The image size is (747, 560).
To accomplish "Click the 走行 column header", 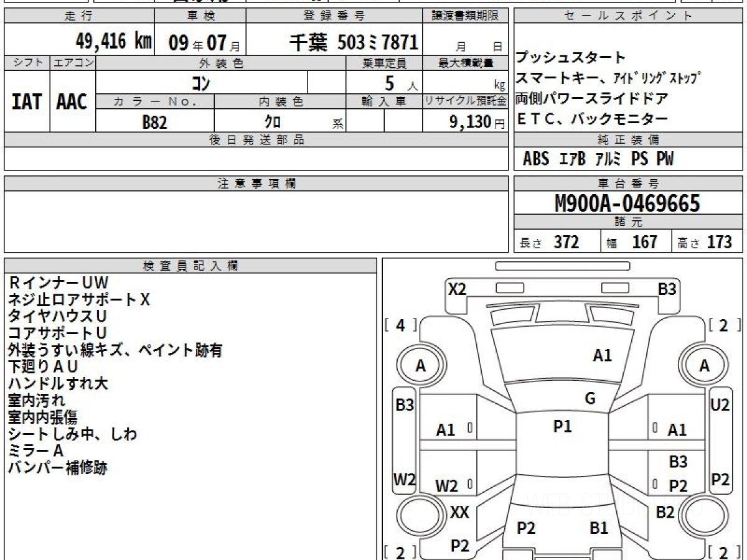I will [78, 16].
